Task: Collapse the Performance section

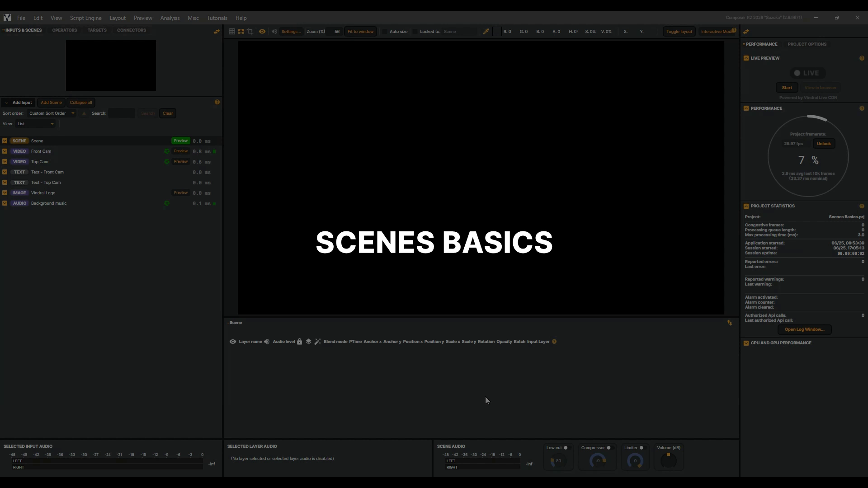Action: click(x=746, y=108)
